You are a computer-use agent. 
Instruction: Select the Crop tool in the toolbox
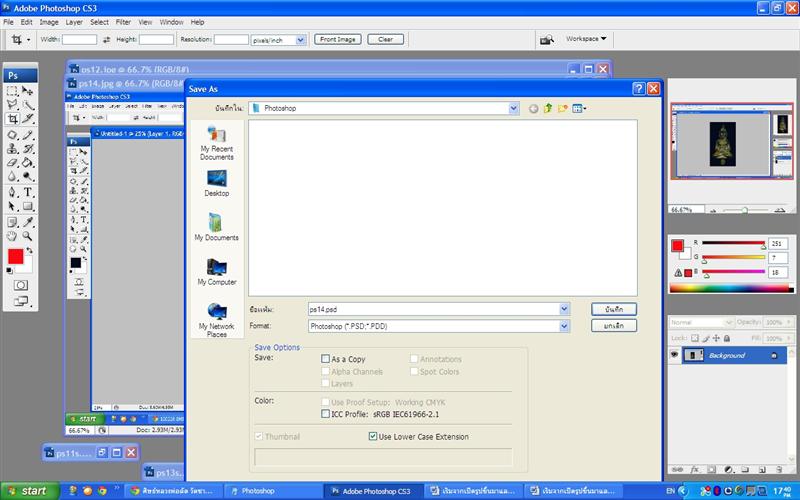pos(12,119)
